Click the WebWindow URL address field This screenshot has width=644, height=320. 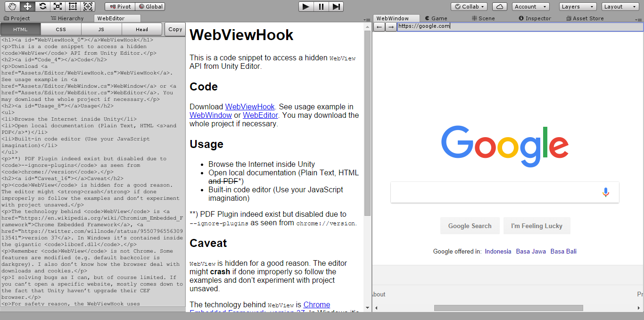520,26
